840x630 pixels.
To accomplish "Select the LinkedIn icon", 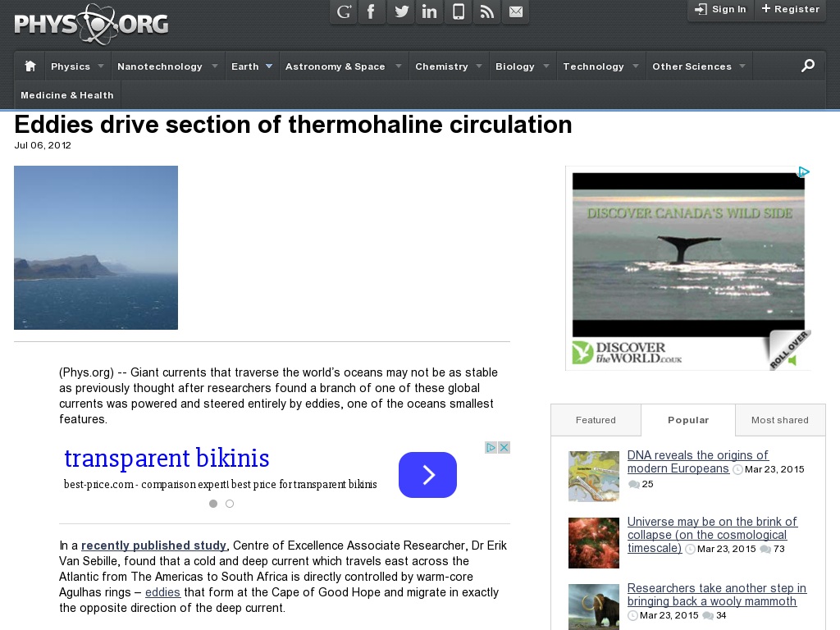I will (429, 11).
